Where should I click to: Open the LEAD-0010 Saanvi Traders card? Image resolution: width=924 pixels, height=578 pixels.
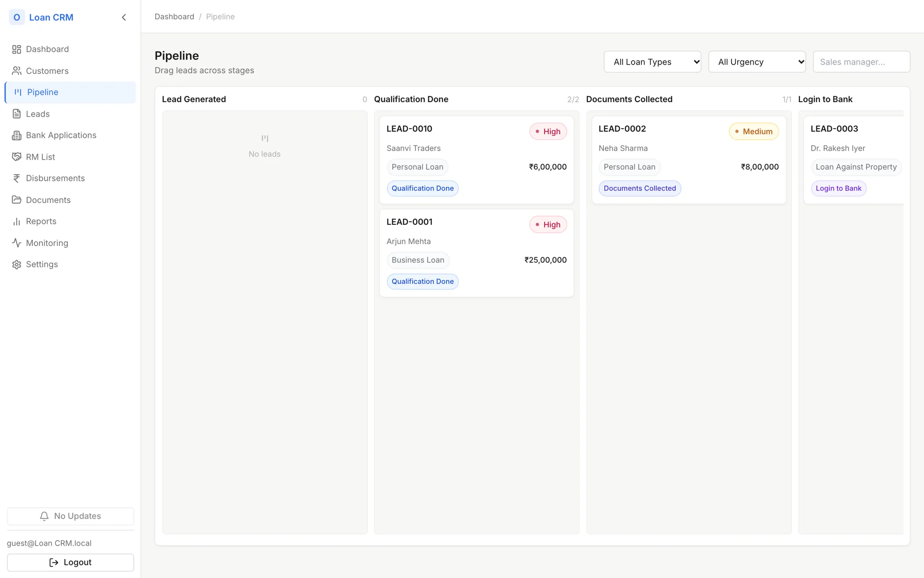point(476,160)
